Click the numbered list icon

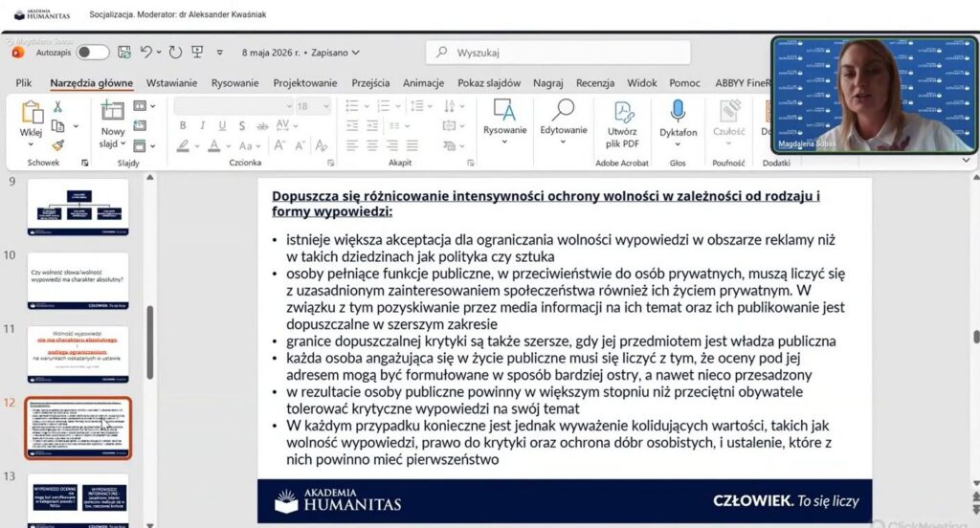pyautogui.click(x=383, y=106)
